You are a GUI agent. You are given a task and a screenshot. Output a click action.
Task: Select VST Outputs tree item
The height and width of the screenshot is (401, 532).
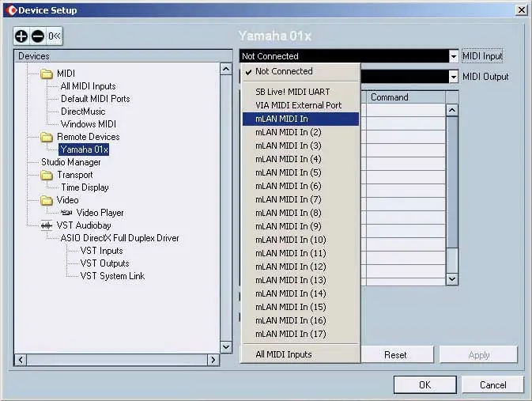(x=105, y=263)
